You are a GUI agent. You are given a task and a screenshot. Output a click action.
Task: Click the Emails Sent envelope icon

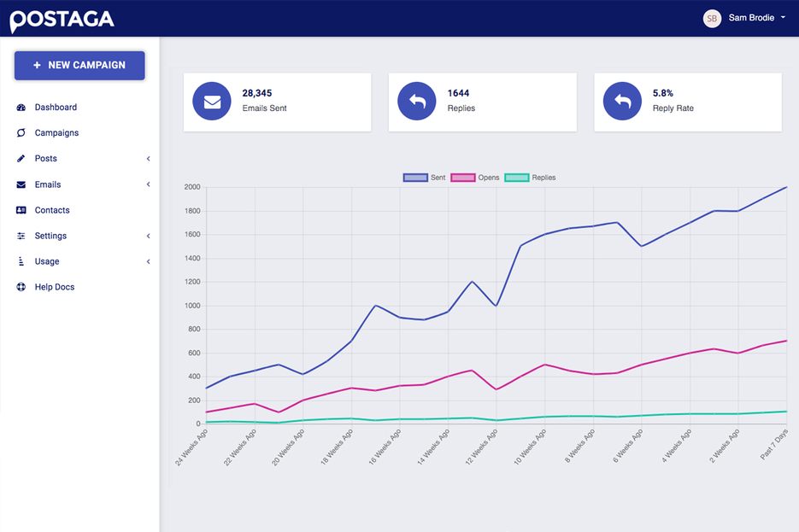tap(211, 101)
